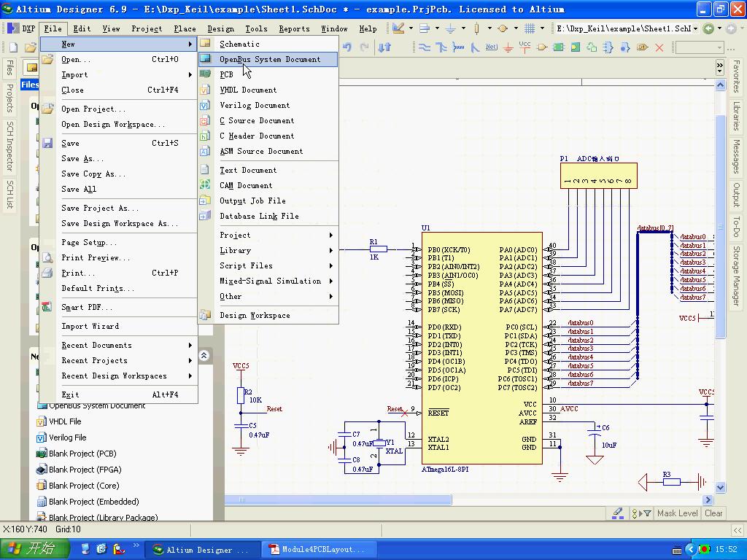Choose PCB from the New submenu
The width and height of the screenshot is (747, 560).
268,74
